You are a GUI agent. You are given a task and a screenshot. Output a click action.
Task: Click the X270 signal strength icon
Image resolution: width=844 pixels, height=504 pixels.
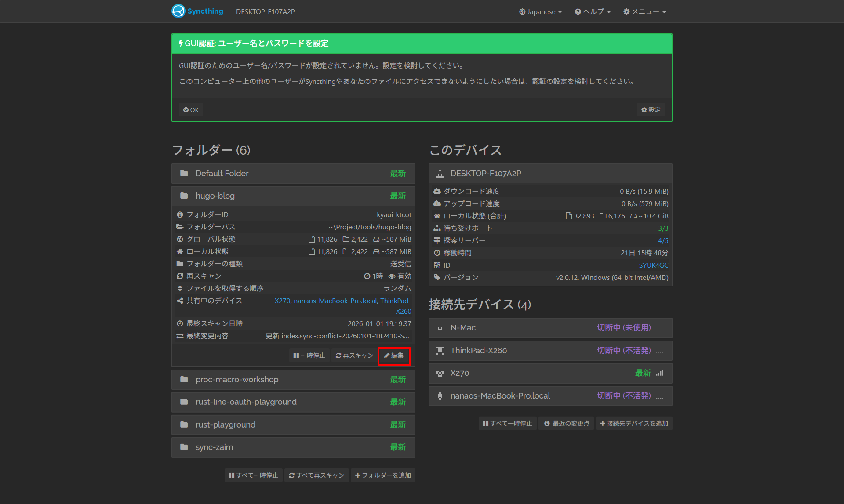[659, 373]
